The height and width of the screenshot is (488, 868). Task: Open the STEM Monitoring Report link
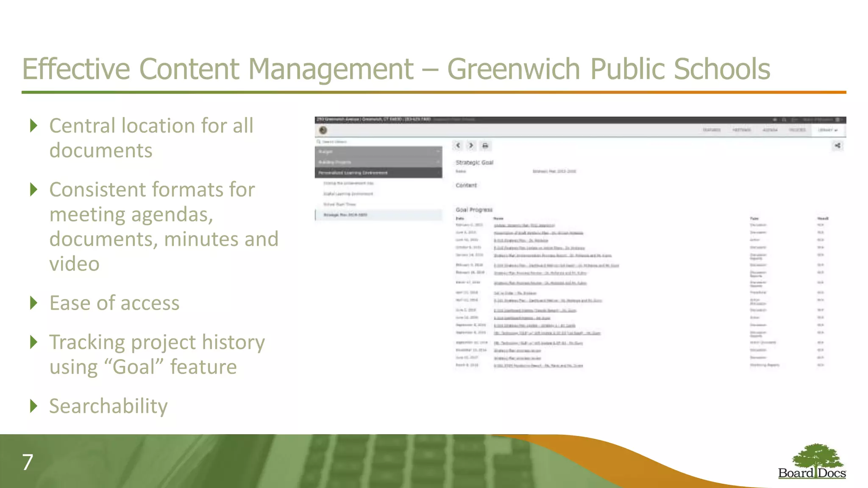[538, 365]
